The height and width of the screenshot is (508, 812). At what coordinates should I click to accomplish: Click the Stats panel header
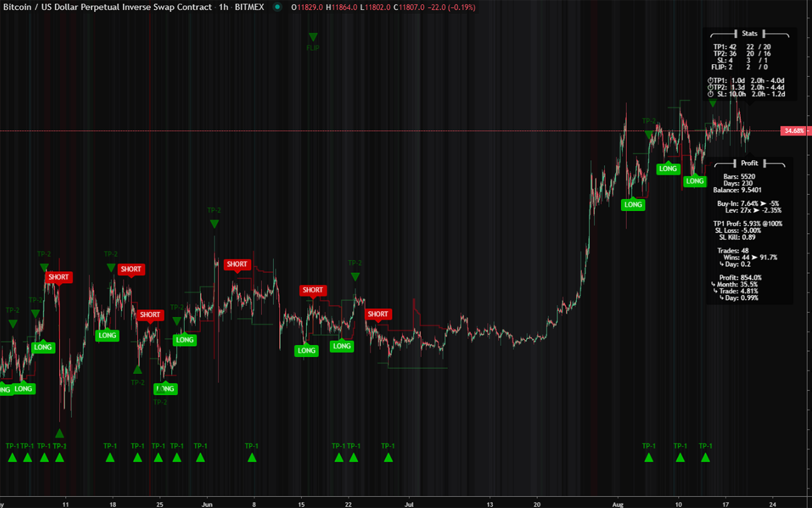coord(749,34)
